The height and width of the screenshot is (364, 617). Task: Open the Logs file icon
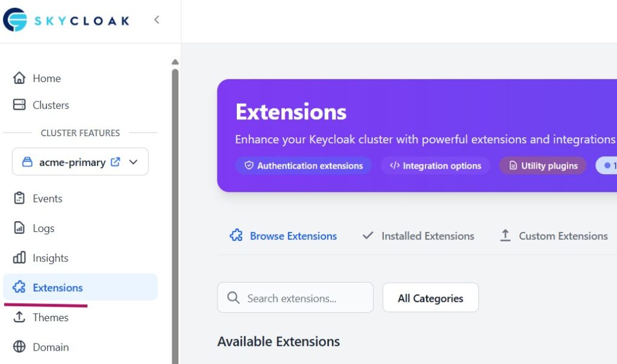point(19,228)
